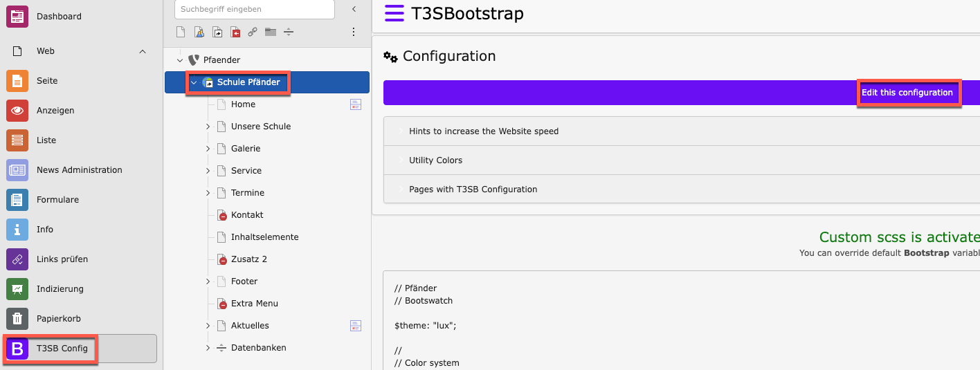Open the Formulare module label
Screen dimensions: 980x370
pos(57,200)
